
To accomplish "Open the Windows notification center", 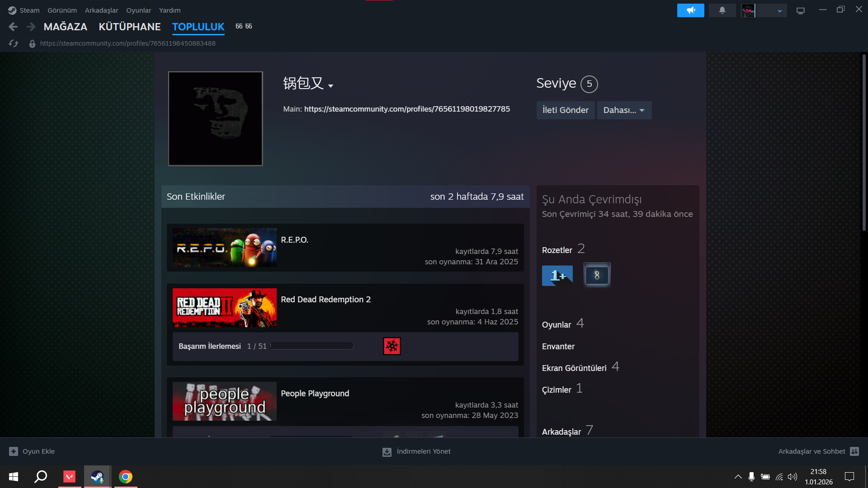I will (x=849, y=477).
